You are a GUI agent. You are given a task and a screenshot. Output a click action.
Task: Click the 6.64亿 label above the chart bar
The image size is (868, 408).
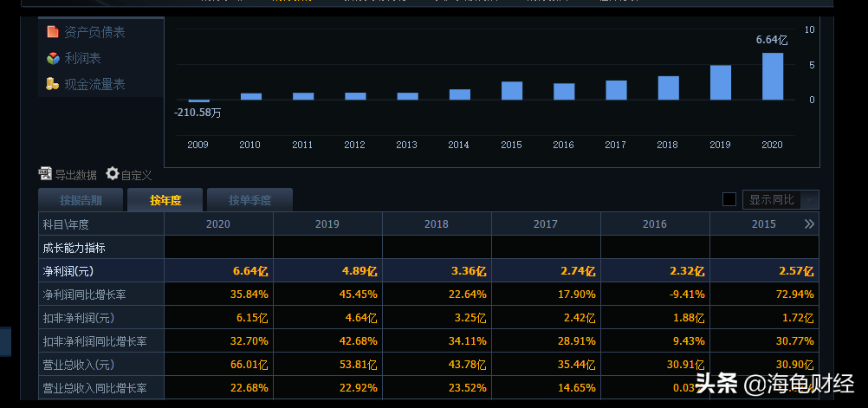click(772, 40)
